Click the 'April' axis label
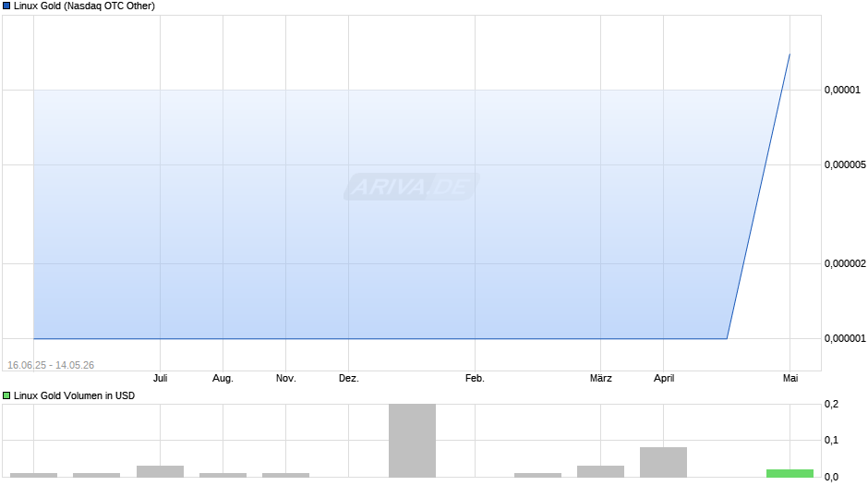 tap(664, 379)
